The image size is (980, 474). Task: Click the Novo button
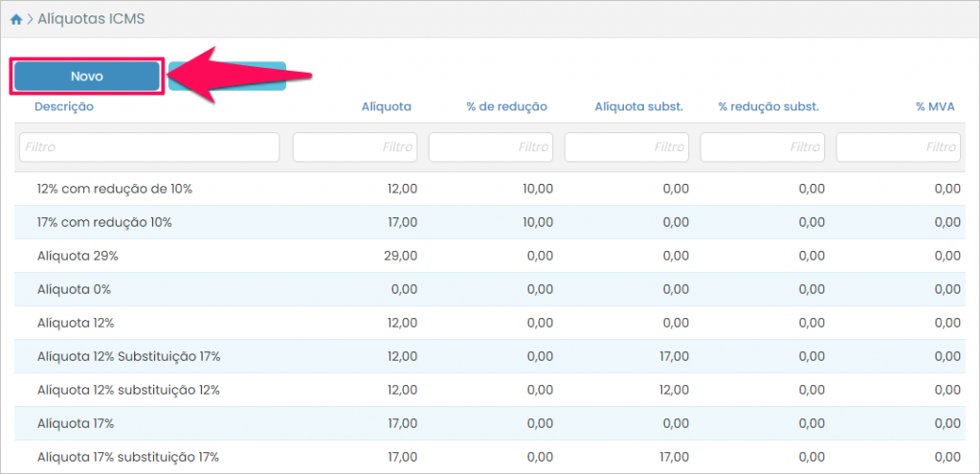pyautogui.click(x=86, y=77)
